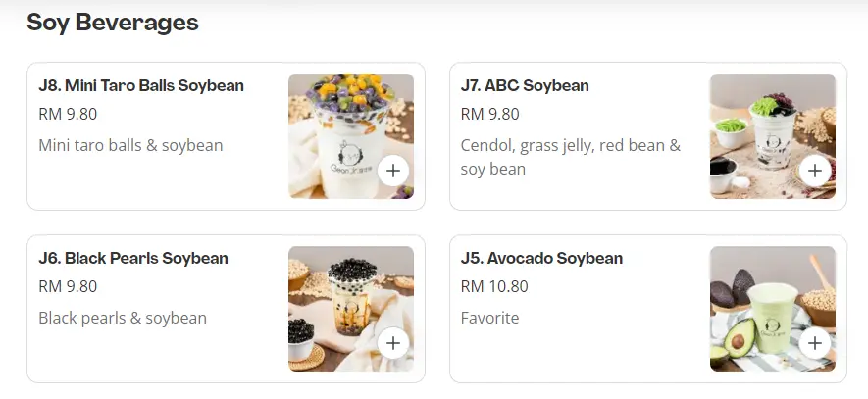Click Cendol, grass jelly, red bean description
868x399 pixels.
point(570,145)
